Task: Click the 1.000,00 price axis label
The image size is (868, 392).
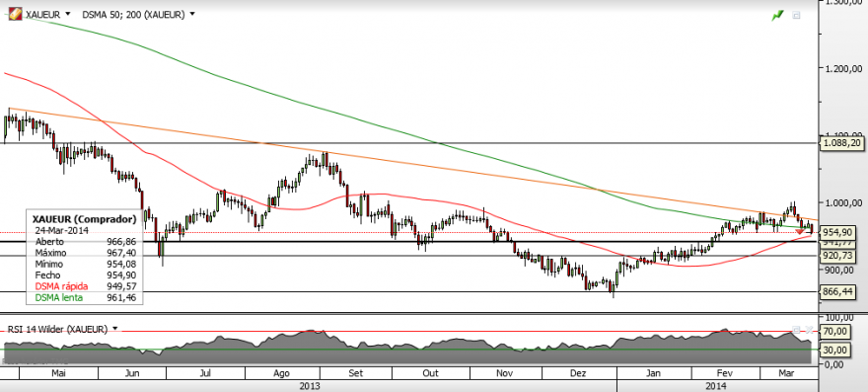Action: (843, 202)
